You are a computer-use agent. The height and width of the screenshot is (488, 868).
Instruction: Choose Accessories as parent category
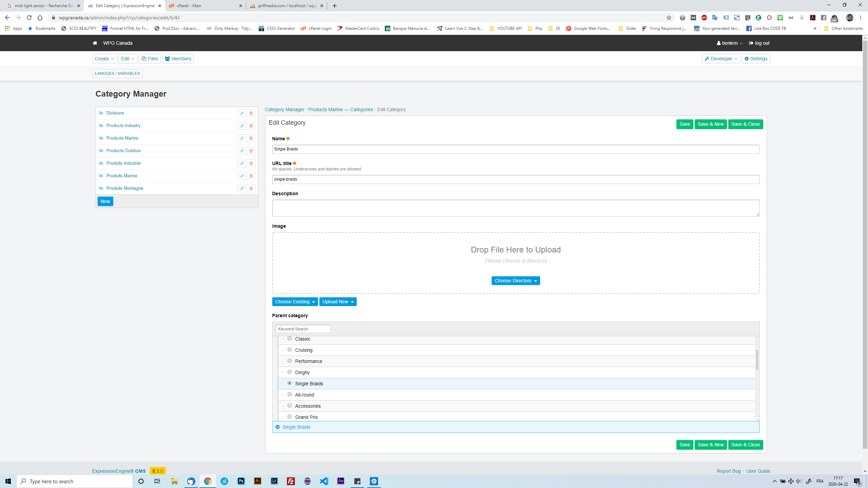click(x=290, y=405)
